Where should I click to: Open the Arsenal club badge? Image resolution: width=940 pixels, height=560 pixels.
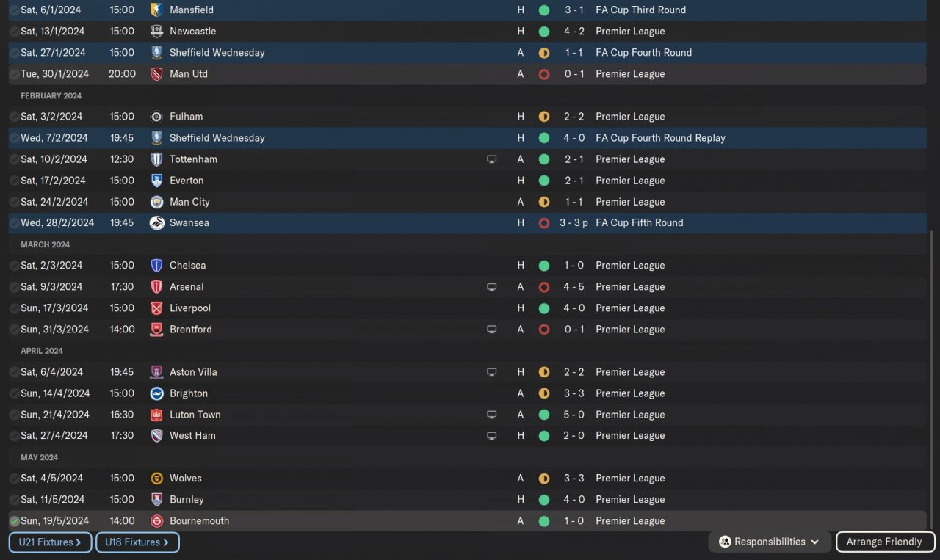(x=156, y=287)
